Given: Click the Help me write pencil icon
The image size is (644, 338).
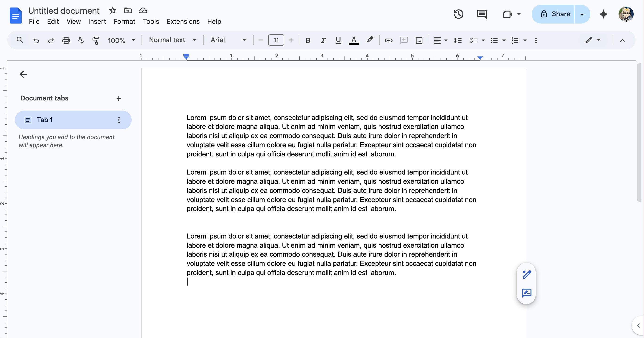Looking at the screenshot, I should pyautogui.click(x=527, y=274).
